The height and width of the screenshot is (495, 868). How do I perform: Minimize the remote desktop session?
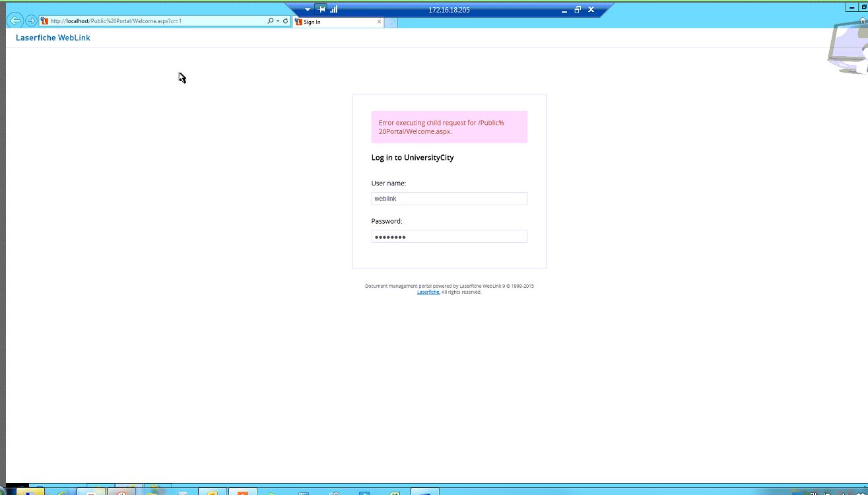pyautogui.click(x=564, y=10)
